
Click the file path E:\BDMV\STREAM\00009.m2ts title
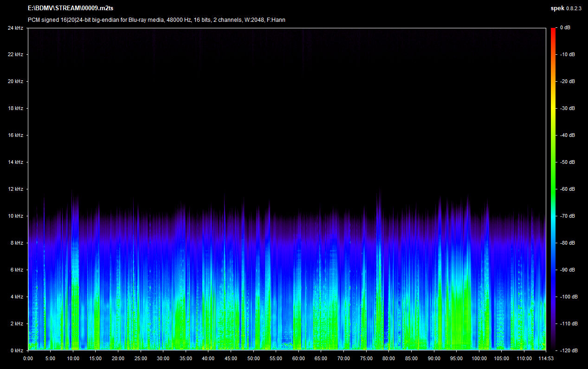[x=71, y=8]
